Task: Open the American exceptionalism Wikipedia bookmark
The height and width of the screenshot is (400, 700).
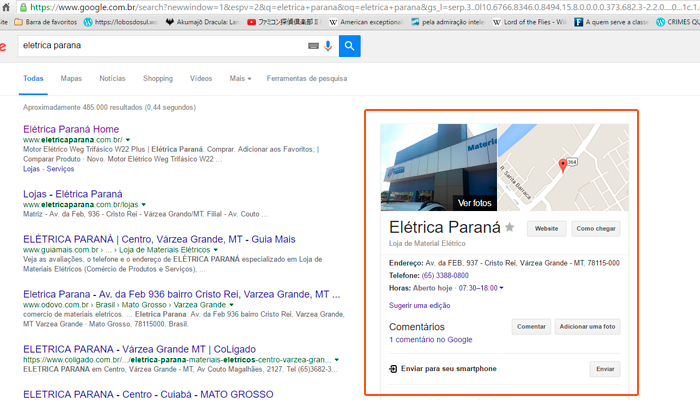Action: [x=366, y=22]
